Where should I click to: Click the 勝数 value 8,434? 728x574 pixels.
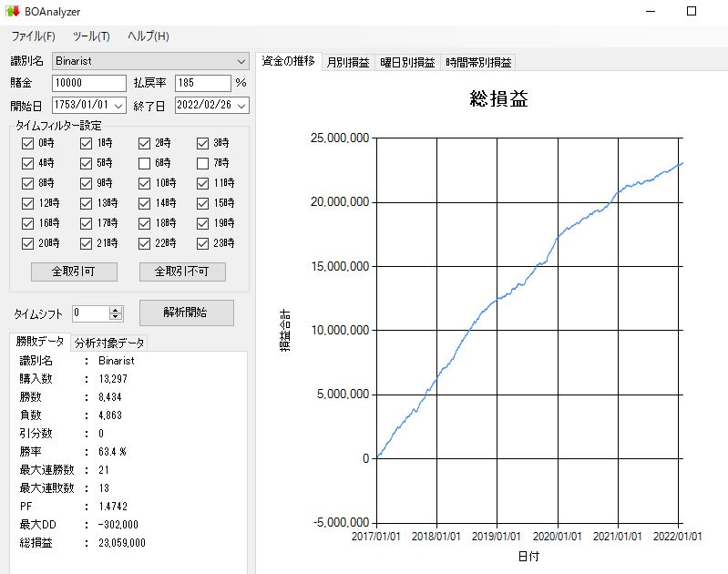click(110, 397)
